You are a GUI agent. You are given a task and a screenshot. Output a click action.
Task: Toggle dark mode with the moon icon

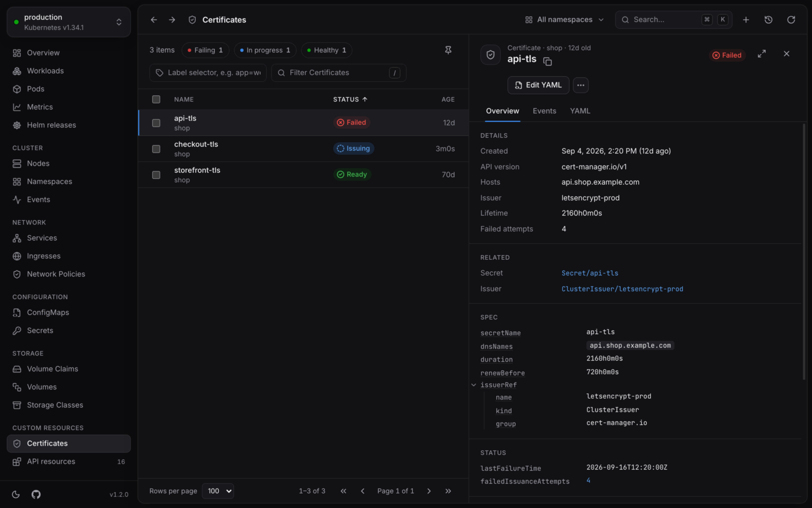tap(16, 494)
